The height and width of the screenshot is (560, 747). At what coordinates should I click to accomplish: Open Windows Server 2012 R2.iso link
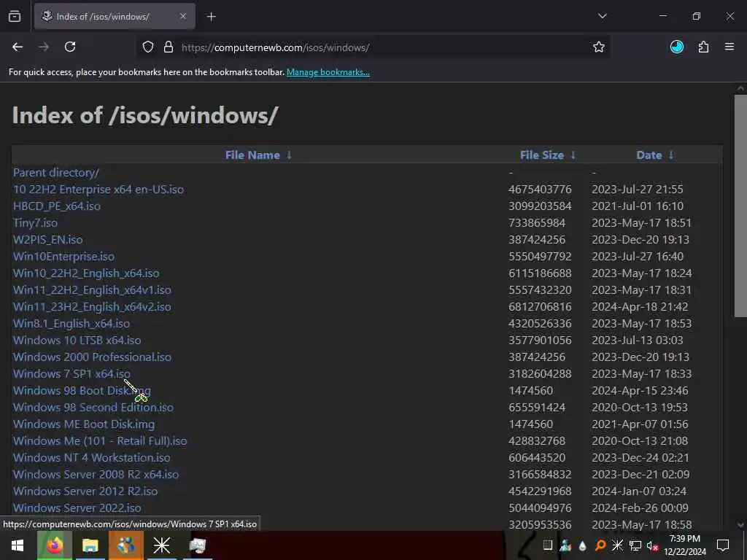(x=85, y=491)
